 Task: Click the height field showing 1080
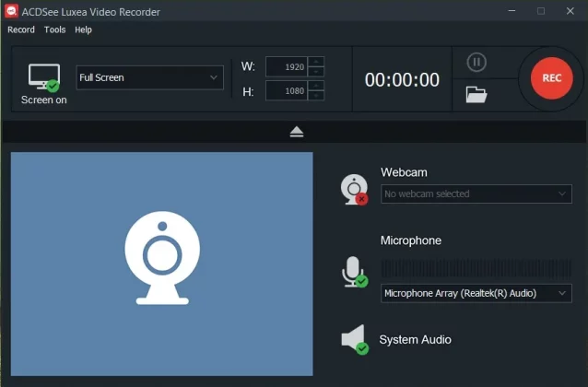click(x=287, y=91)
